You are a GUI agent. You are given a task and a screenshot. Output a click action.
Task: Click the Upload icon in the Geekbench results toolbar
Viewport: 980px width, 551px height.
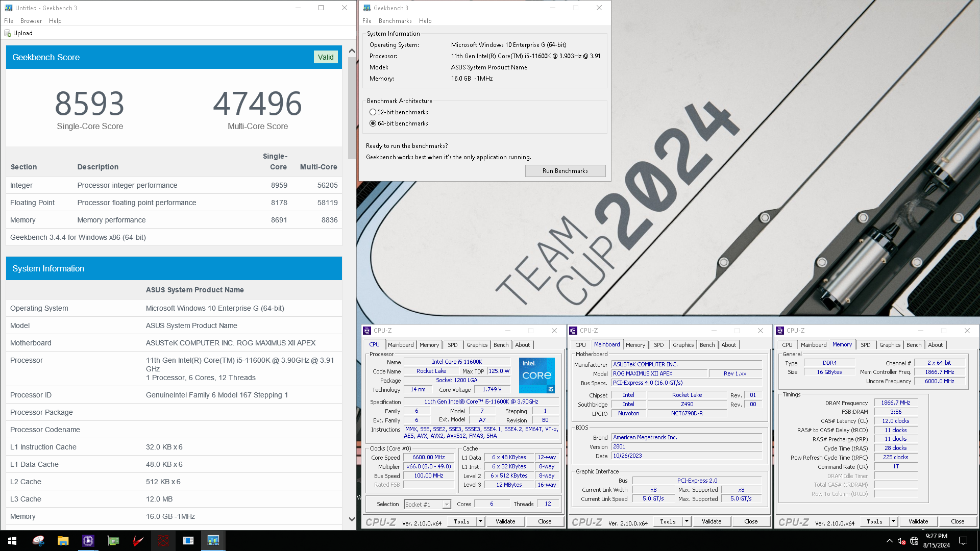(8, 33)
